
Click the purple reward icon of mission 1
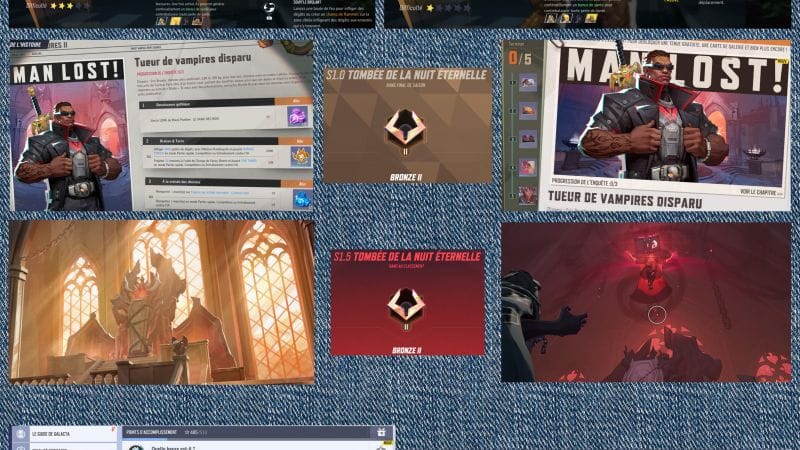(297, 116)
